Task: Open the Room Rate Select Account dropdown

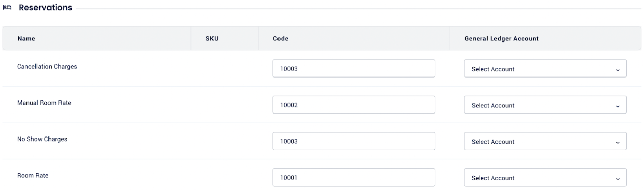Action: tap(545, 178)
